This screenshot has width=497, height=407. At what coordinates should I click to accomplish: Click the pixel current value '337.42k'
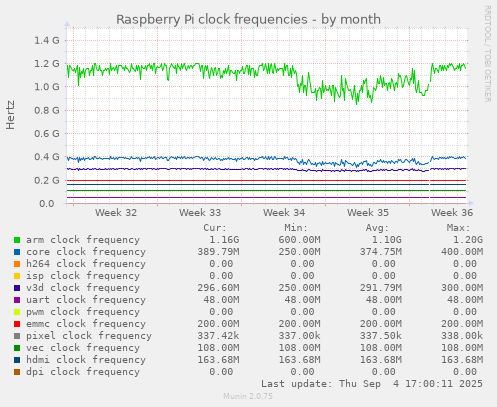coord(218,336)
